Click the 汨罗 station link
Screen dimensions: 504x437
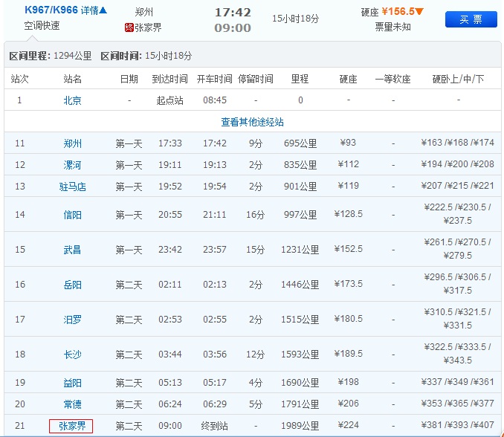tap(73, 320)
